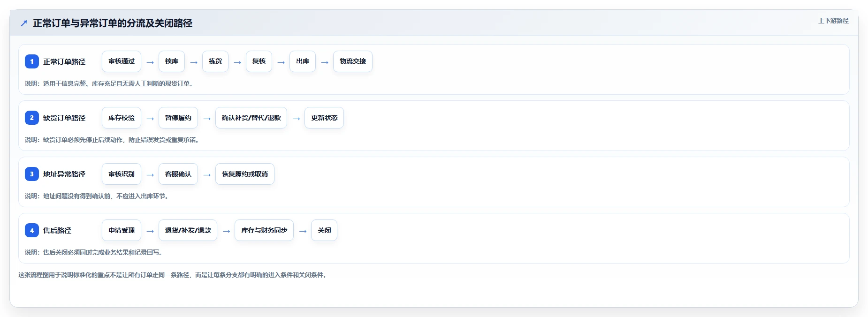Select the 审核识别 step
This screenshot has height=317, width=868.
(122, 174)
